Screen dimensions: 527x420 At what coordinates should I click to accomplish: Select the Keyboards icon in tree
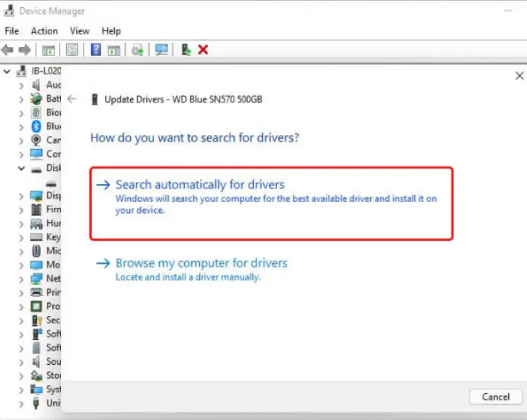click(x=36, y=237)
